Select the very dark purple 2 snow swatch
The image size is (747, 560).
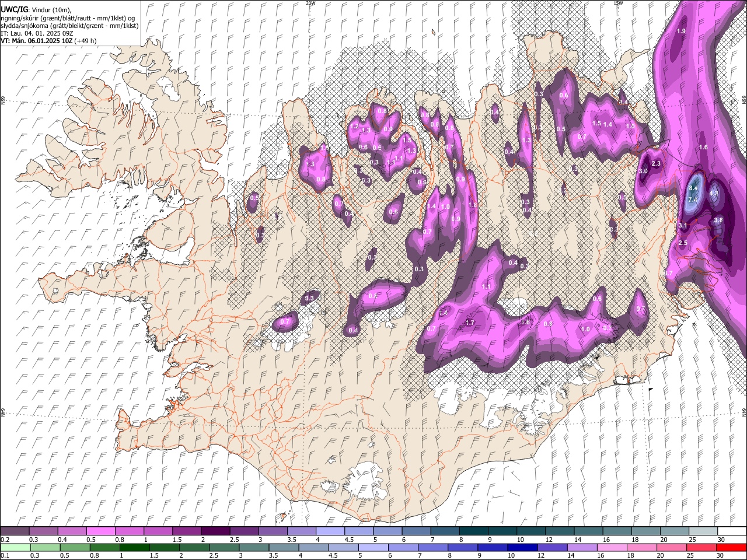coord(215,531)
